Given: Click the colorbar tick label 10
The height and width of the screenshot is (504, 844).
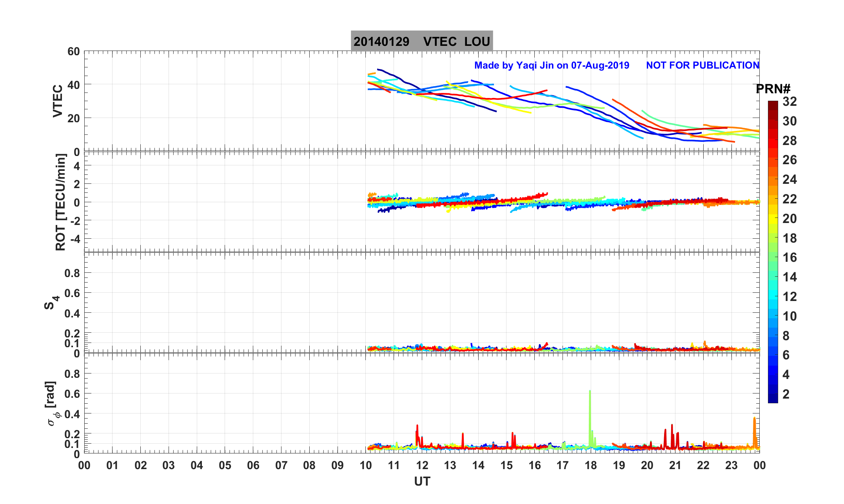Looking at the screenshot, I should (790, 316).
